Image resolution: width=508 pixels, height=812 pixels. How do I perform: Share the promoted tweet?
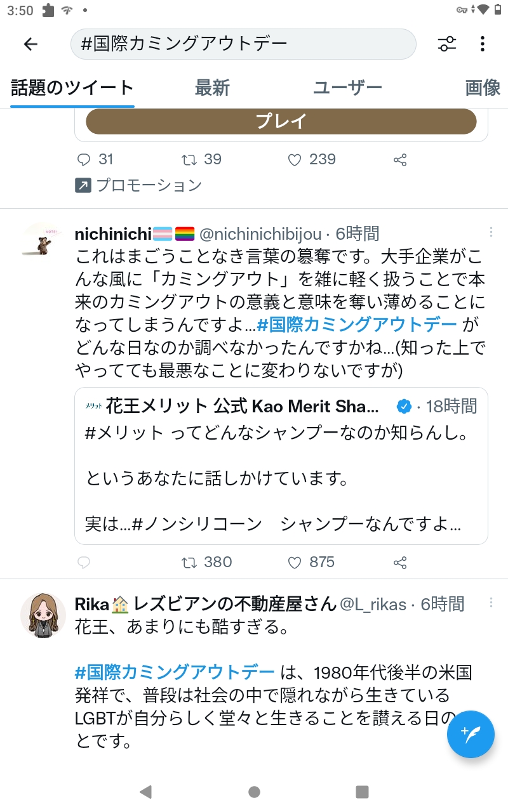[400, 160]
